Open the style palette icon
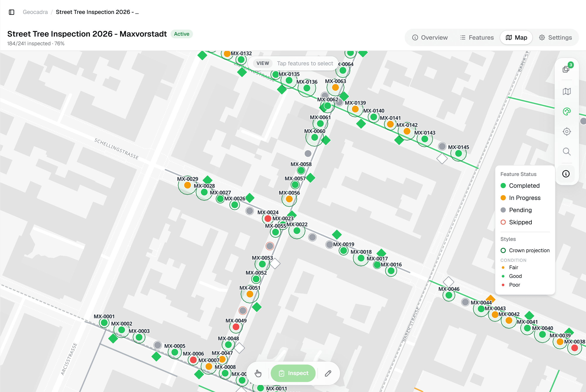Screen dimensions: 586x392 [566, 112]
